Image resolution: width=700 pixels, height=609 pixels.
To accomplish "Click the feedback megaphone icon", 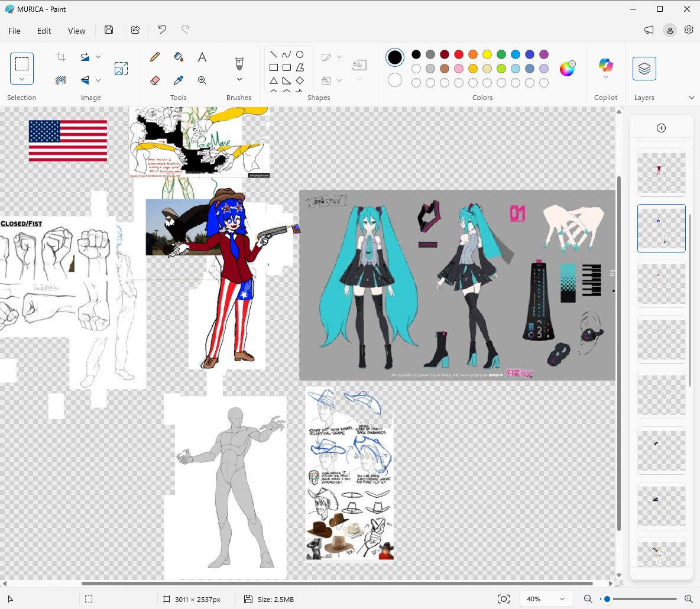I will coord(649,30).
